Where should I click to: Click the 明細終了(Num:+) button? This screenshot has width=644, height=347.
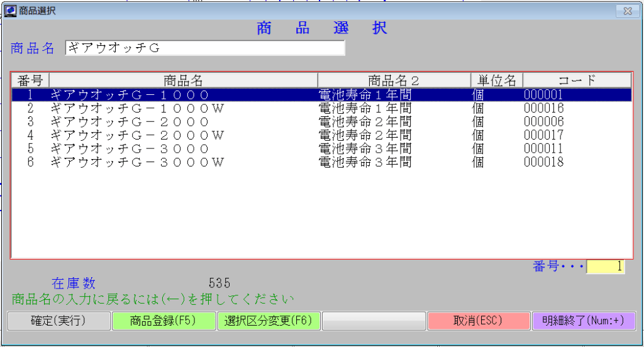point(584,321)
